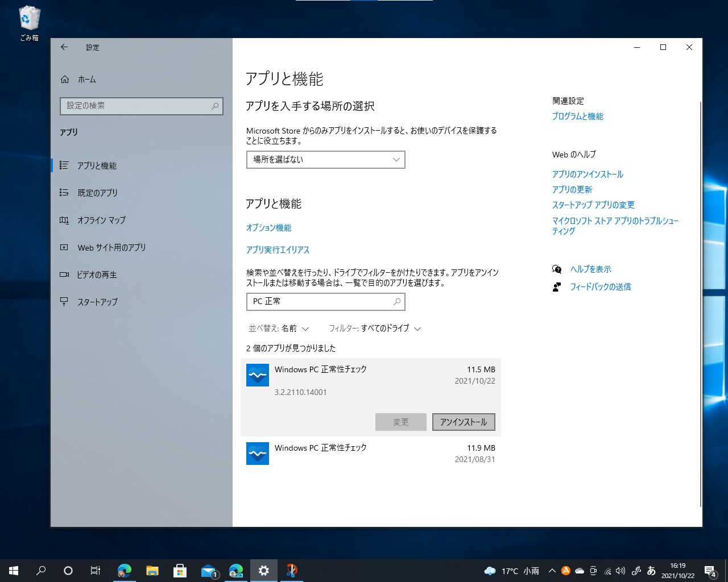Image resolution: width=728 pixels, height=582 pixels.
Task: Click the Windows PC 正常性チェック app icon
Action: (257, 375)
